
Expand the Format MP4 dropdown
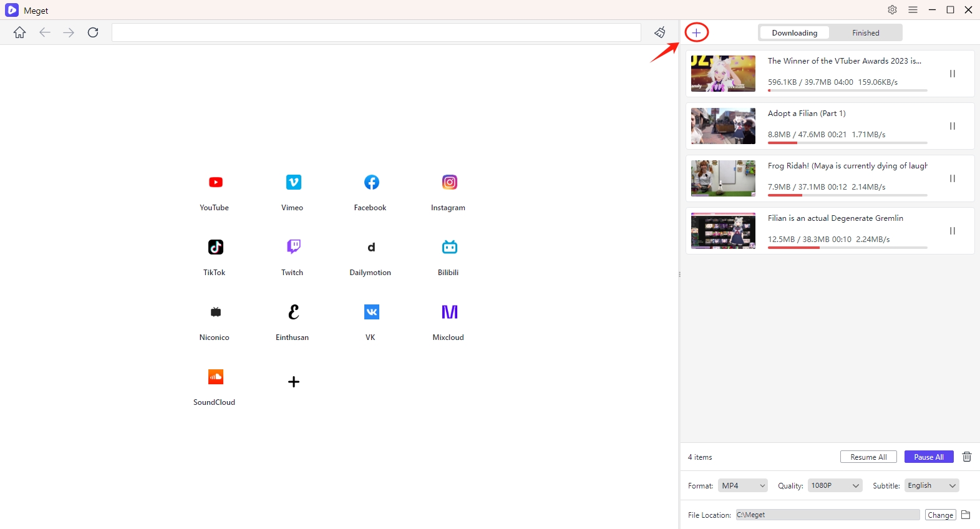743,485
